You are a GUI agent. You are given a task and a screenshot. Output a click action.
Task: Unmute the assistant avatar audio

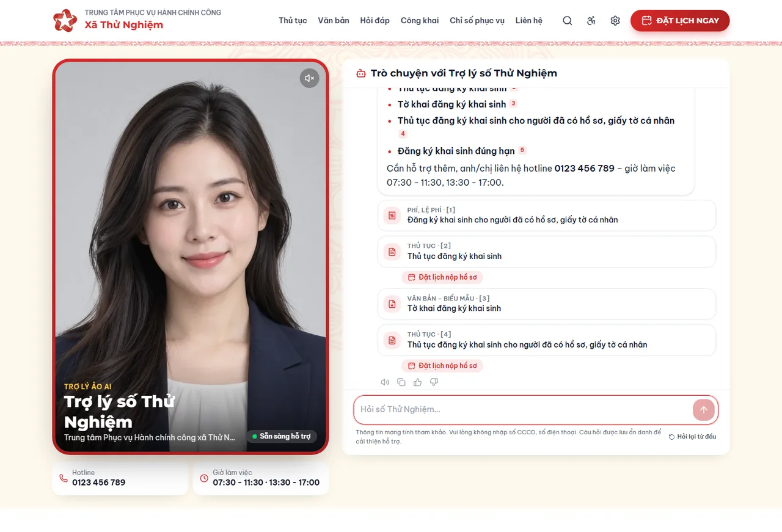pyautogui.click(x=309, y=78)
